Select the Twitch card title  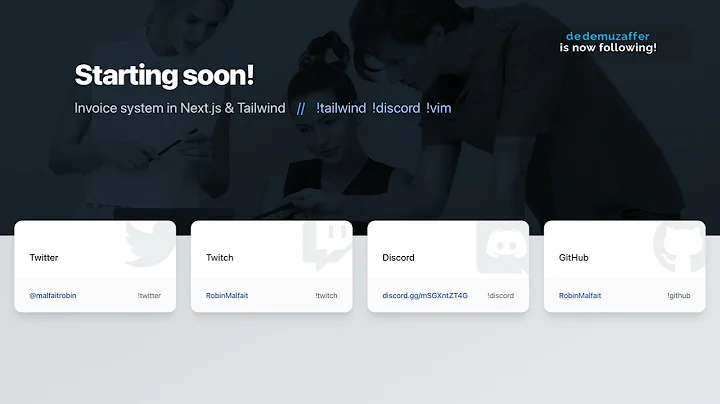[219, 258]
